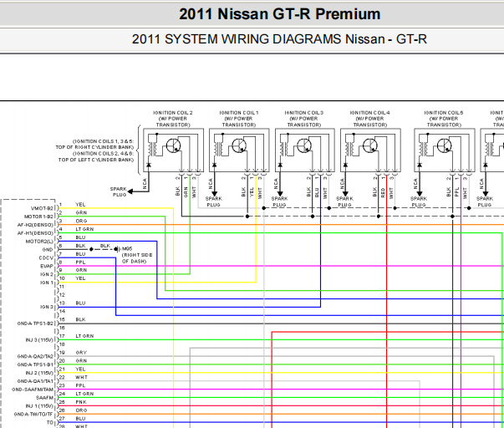504x428 pixels.
Task: Click the "IGNITION COIL 5" label
Action: [x=444, y=113]
